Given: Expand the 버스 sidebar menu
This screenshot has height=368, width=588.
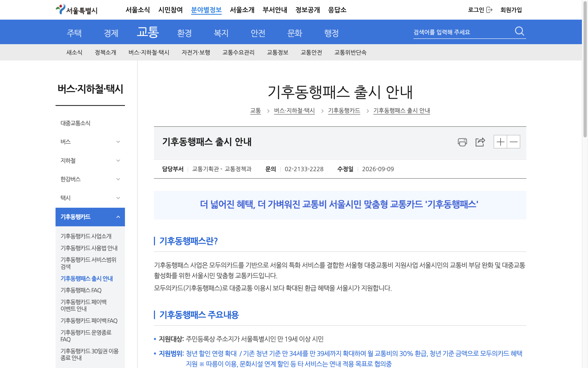Looking at the screenshot, I should [90, 142].
